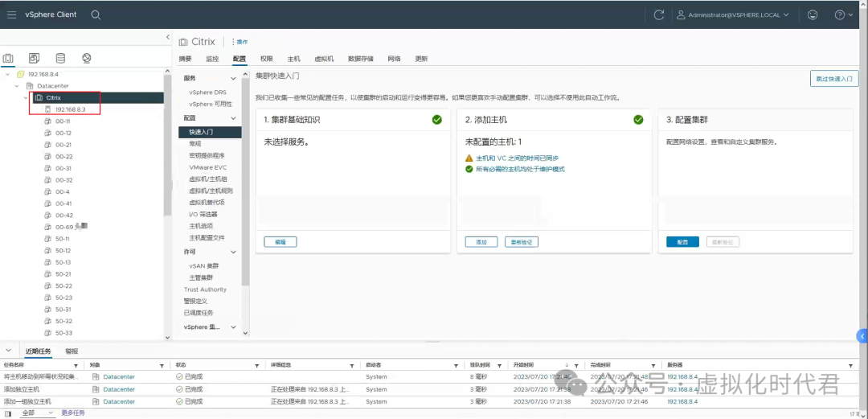Click 重新验证 in the add hosts card
868x419 pixels.
click(x=522, y=241)
